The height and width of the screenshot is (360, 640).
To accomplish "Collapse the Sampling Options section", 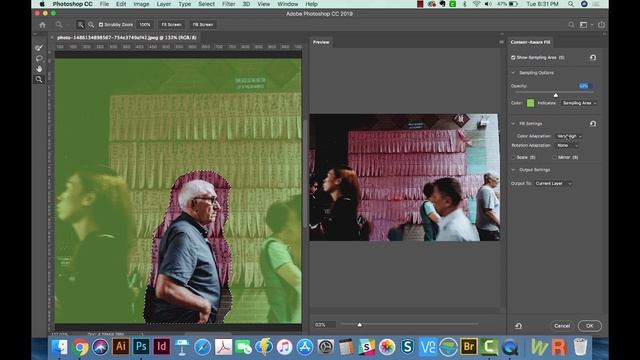I will pyautogui.click(x=513, y=73).
